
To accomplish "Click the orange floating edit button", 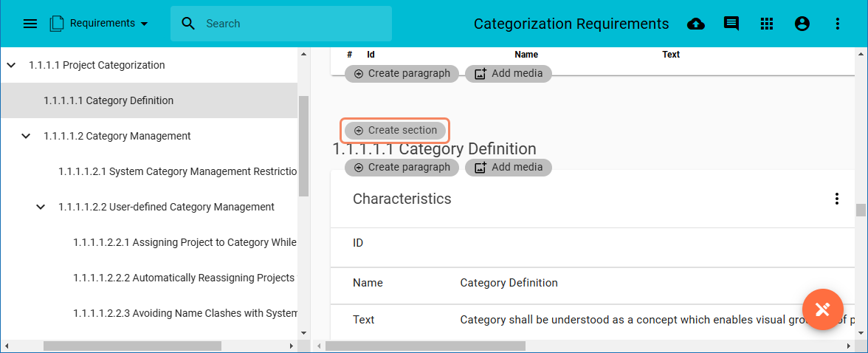I will 822,309.
